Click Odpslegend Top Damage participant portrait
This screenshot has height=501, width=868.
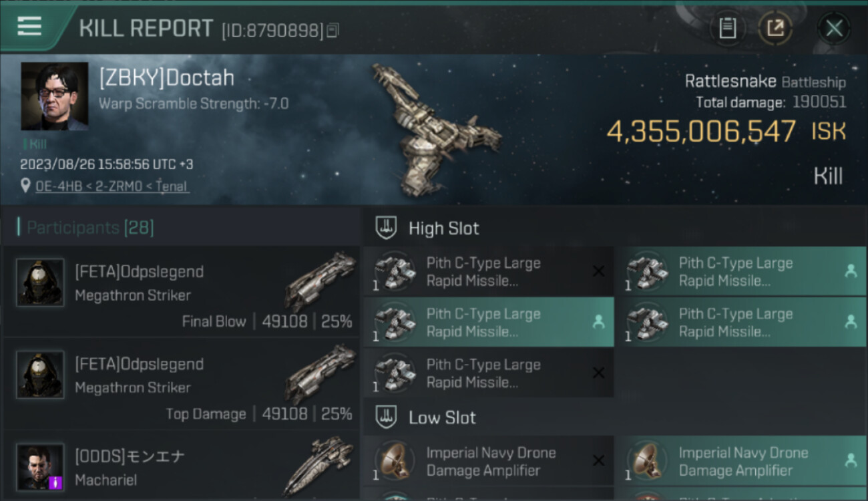(x=40, y=375)
